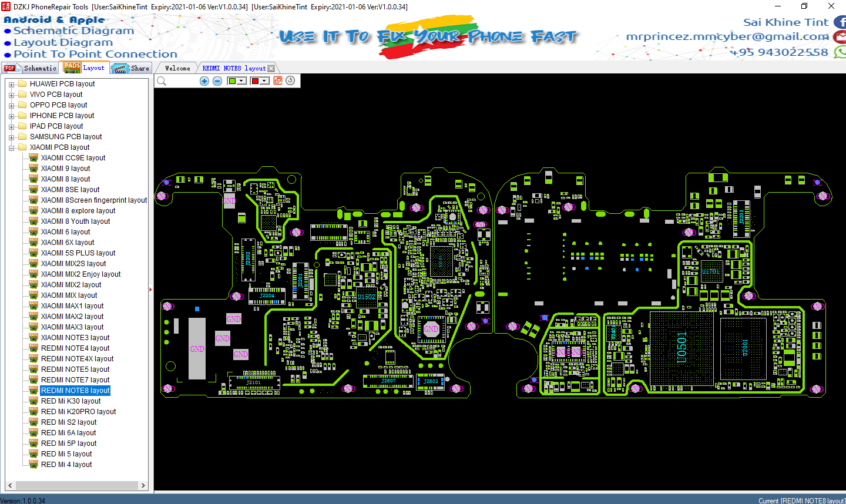
Task: Click the RED Mi 5 layout chip icon
Action: point(33,454)
